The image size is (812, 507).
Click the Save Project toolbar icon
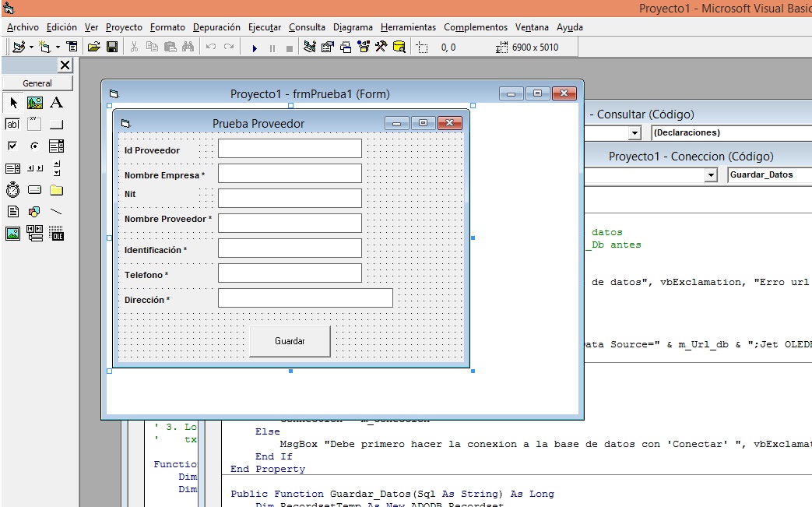pos(112,47)
